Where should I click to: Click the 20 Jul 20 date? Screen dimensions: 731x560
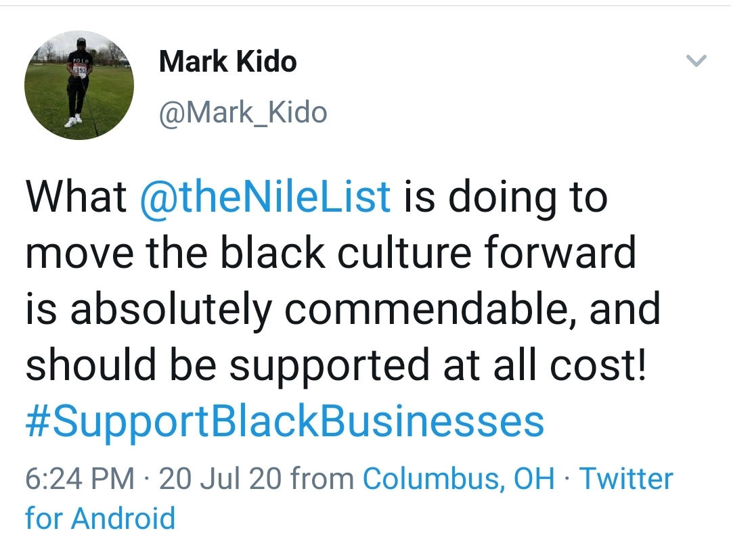tap(220, 478)
